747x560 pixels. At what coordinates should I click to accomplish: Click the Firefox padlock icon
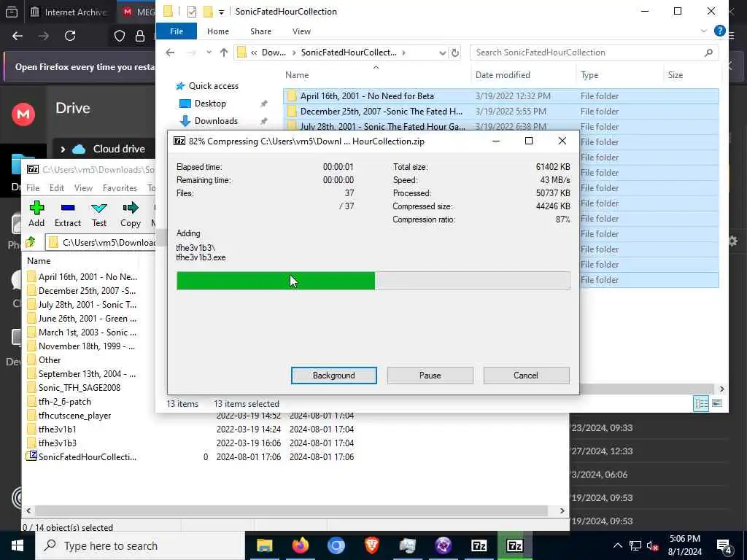click(139, 36)
